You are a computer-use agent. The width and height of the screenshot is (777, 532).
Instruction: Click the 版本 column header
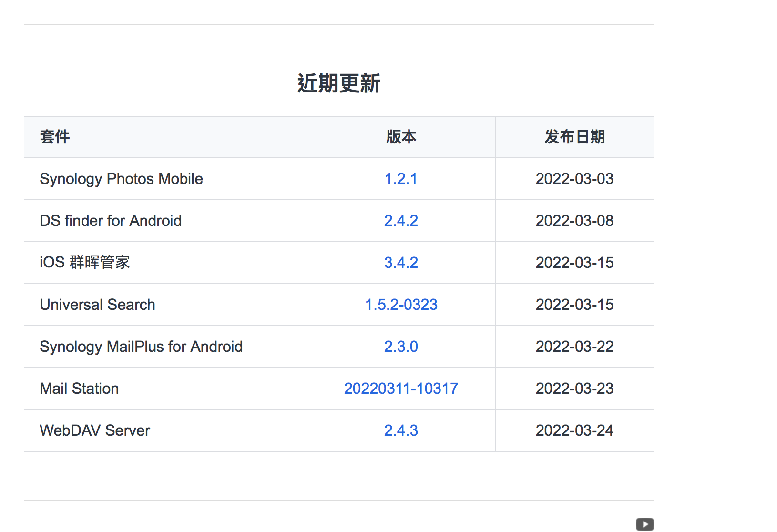pyautogui.click(x=401, y=137)
